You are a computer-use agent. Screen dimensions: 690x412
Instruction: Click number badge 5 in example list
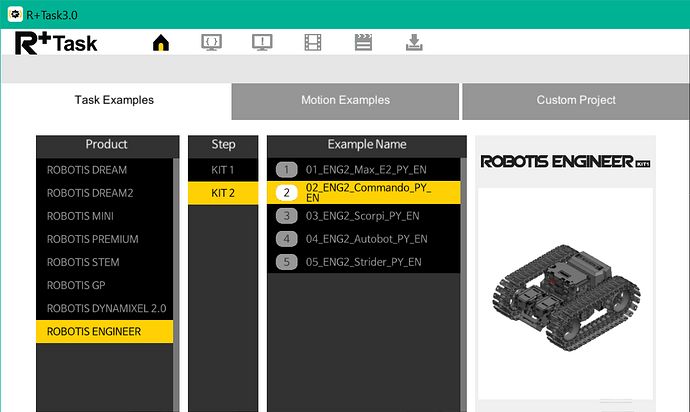click(x=286, y=262)
